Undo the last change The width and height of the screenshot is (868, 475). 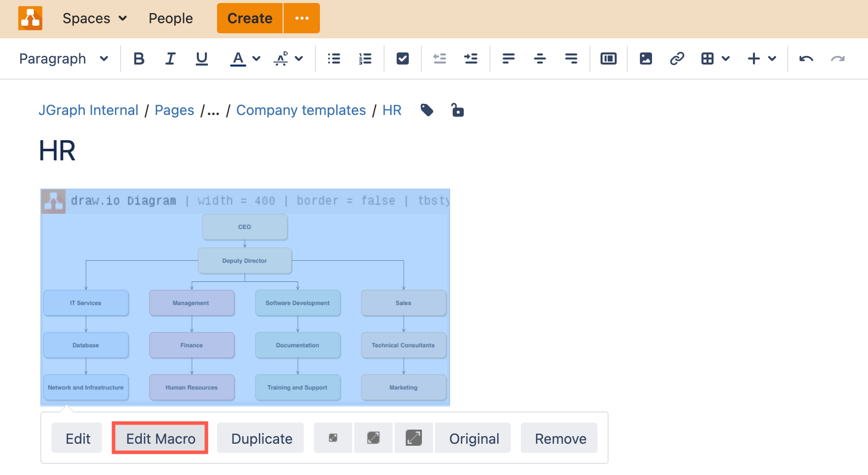tap(806, 58)
